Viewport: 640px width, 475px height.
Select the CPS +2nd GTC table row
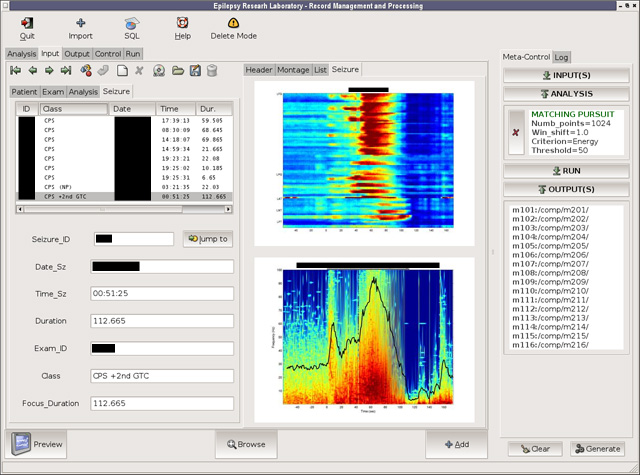pyautogui.click(x=124, y=196)
